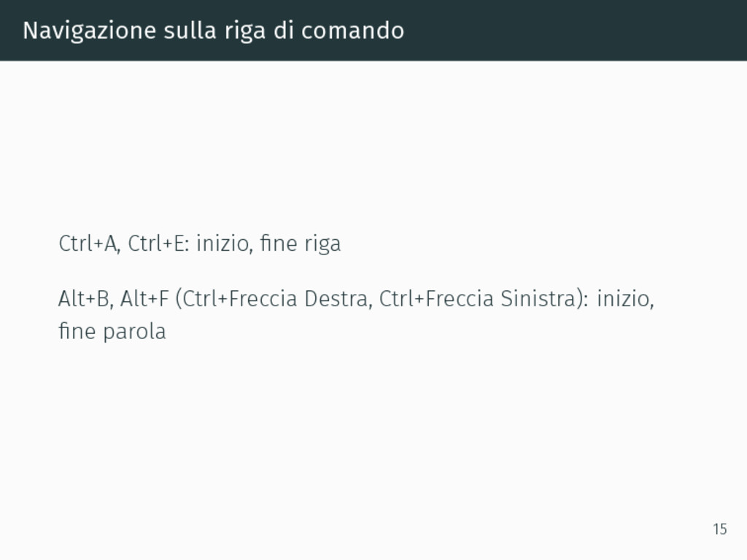Click 'inizio,' ending the Alt+B line
Image resolution: width=747 pixels, height=560 pixels.
point(625,299)
